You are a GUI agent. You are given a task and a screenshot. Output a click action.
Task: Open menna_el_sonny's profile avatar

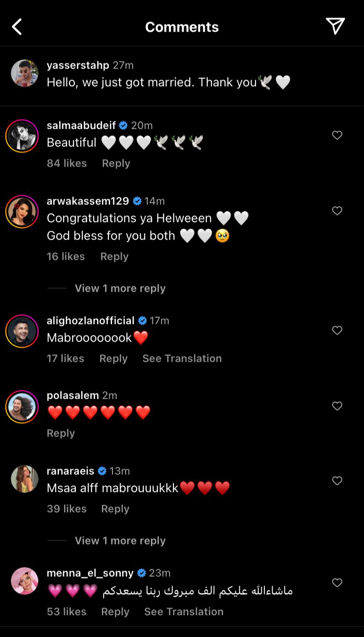tap(25, 581)
